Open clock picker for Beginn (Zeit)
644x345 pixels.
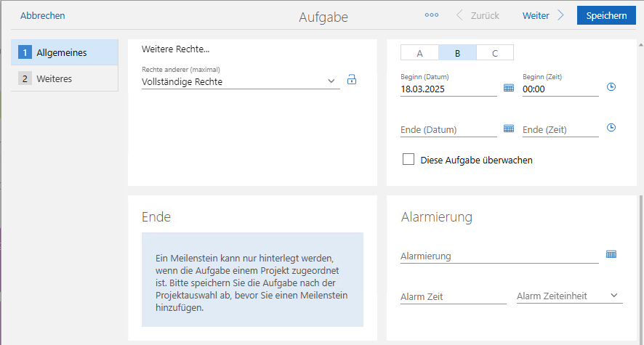click(x=611, y=87)
